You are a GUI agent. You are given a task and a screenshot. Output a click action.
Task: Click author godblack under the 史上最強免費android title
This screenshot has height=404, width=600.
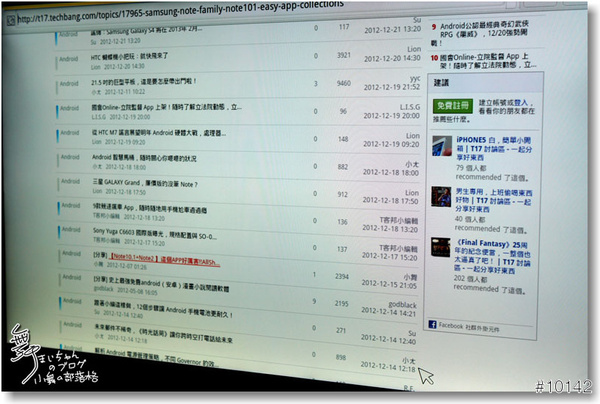(x=104, y=290)
